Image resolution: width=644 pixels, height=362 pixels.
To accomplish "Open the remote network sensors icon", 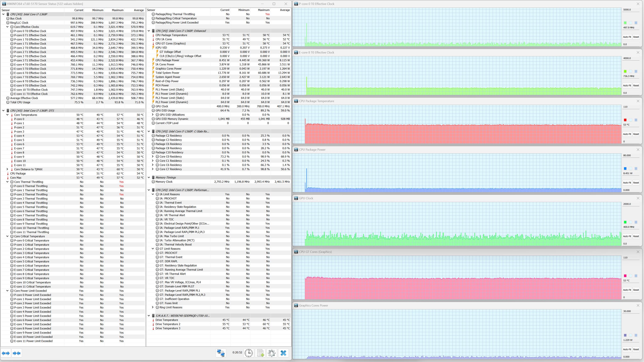I will pos(221,353).
